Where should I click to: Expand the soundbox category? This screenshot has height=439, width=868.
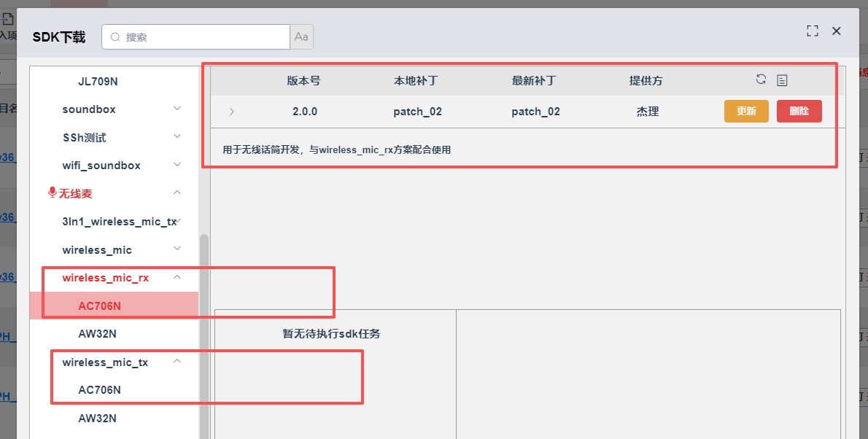click(x=177, y=109)
